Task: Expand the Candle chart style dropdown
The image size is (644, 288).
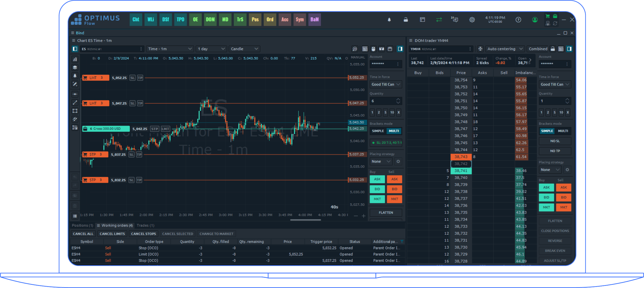Action: click(244, 49)
